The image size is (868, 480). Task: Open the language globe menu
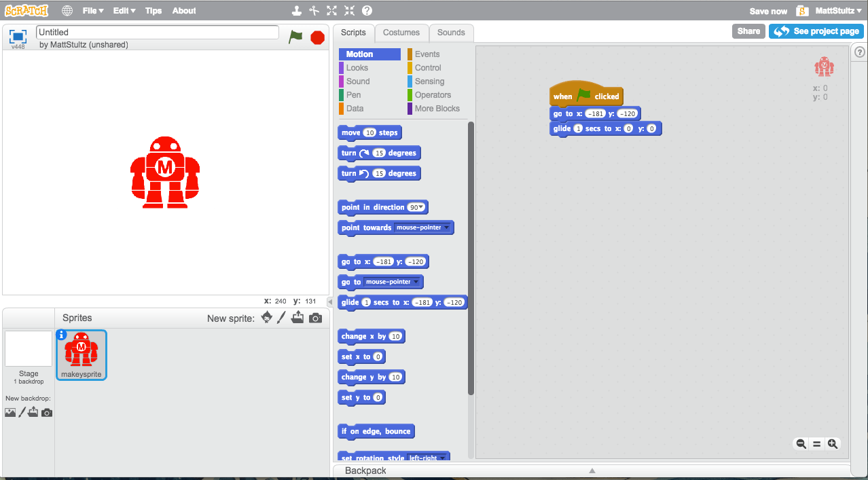(x=67, y=11)
